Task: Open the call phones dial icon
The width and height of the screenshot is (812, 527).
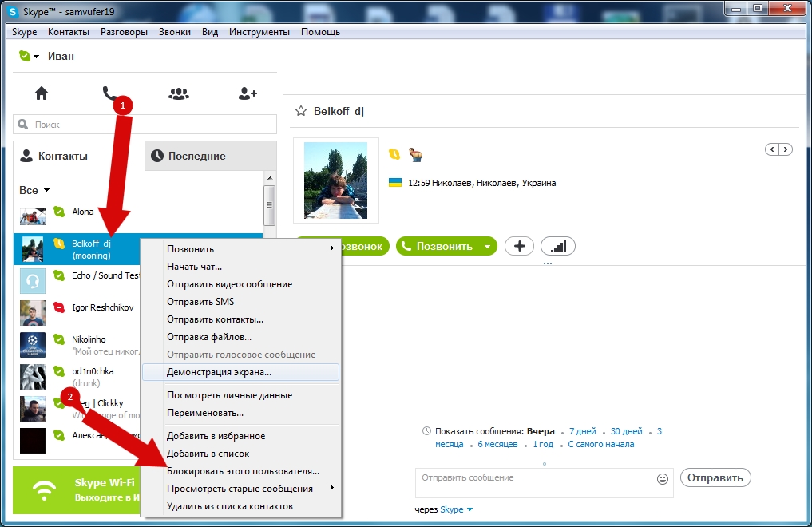Action: tap(109, 93)
